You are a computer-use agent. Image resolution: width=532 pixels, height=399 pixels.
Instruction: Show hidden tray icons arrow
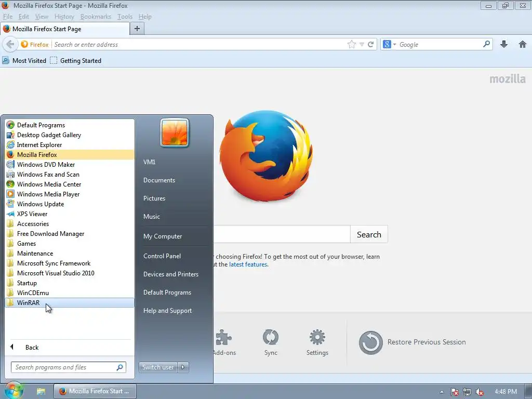coord(442,392)
